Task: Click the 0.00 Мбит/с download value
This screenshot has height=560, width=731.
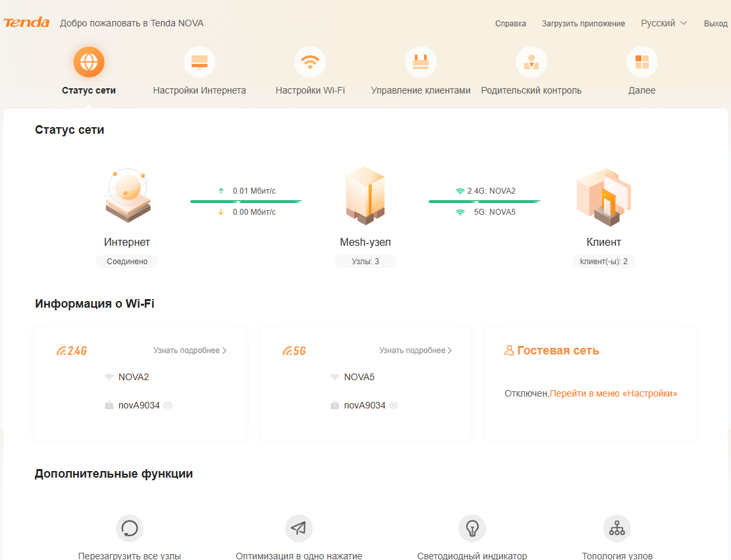Action: coord(254,212)
